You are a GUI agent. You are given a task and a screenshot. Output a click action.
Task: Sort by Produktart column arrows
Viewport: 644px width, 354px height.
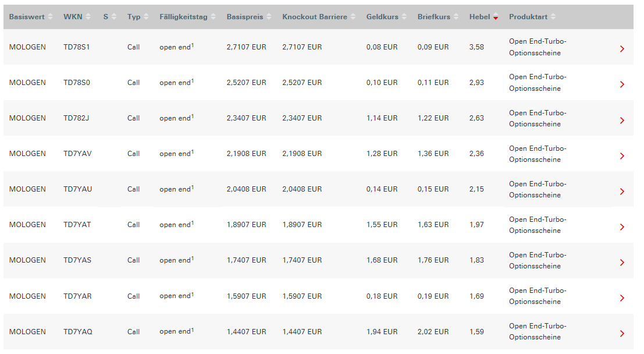coord(553,17)
